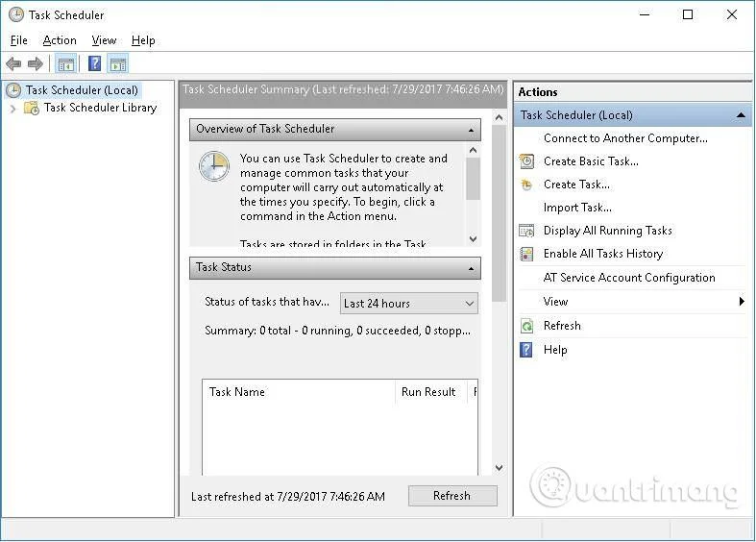This screenshot has width=756, height=542.
Task: Click the Create Basic Task icon
Action: pyautogui.click(x=526, y=161)
